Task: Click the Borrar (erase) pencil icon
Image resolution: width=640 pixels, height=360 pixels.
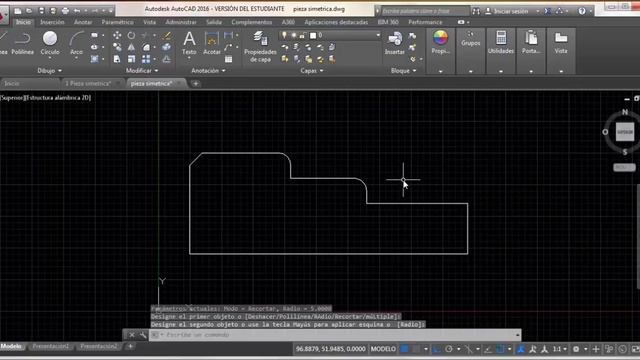Action: point(167,36)
